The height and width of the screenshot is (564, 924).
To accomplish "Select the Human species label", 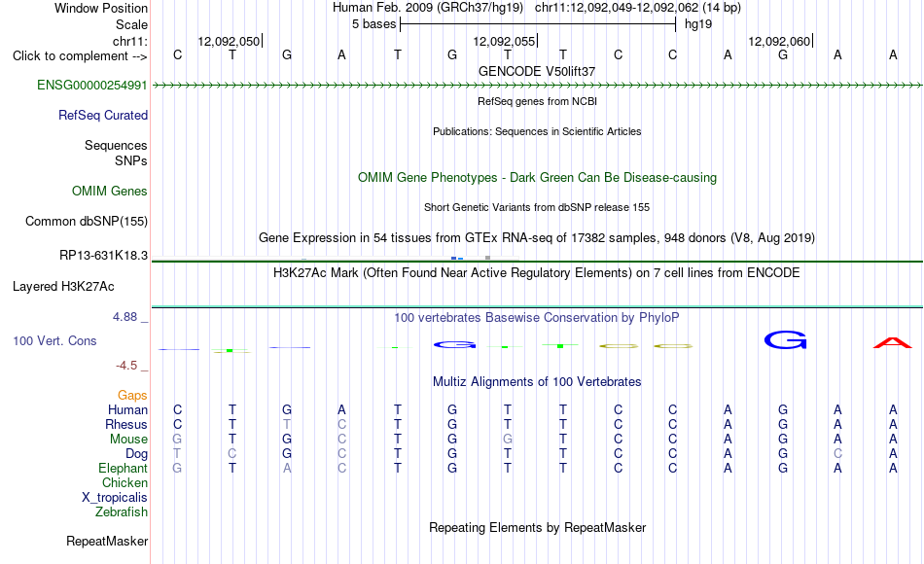I will pyautogui.click(x=127, y=409).
